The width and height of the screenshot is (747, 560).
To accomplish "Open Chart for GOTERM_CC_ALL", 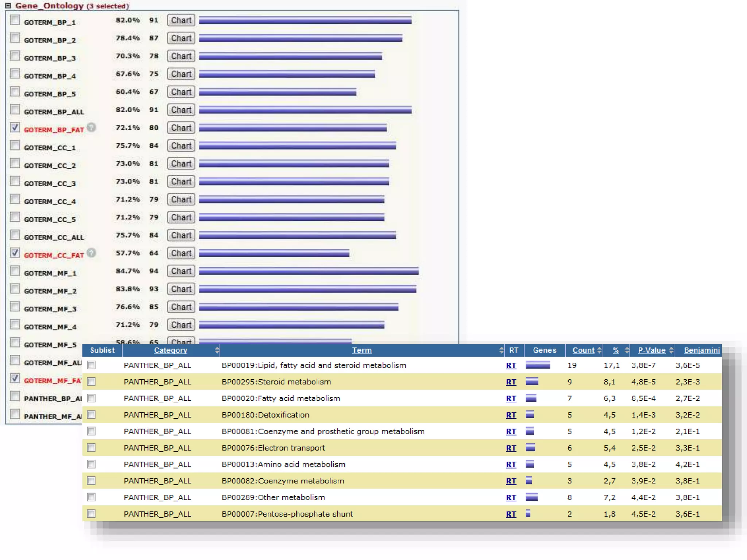I will pos(181,235).
